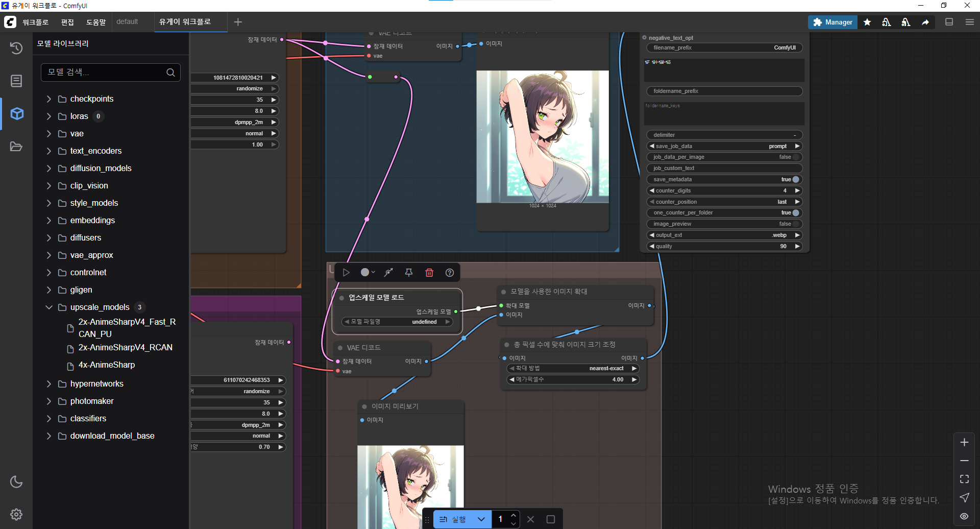Collapse 모델을 사용한 이미지 확대 node dot
The height and width of the screenshot is (529, 980).
tap(503, 292)
